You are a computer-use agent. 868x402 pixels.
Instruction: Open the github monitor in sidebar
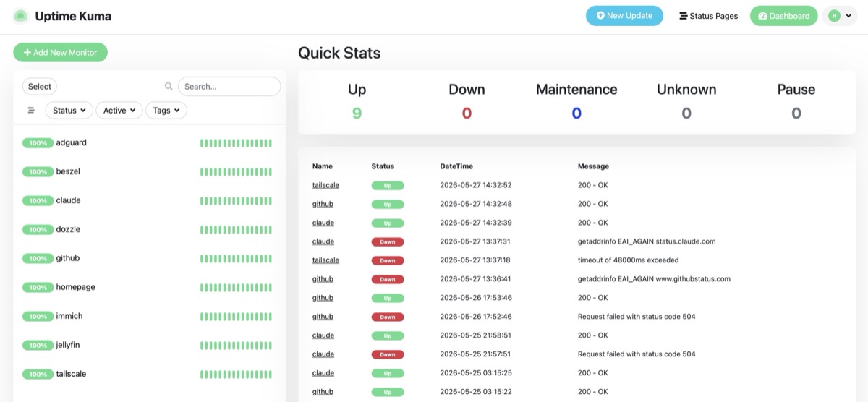point(150,259)
